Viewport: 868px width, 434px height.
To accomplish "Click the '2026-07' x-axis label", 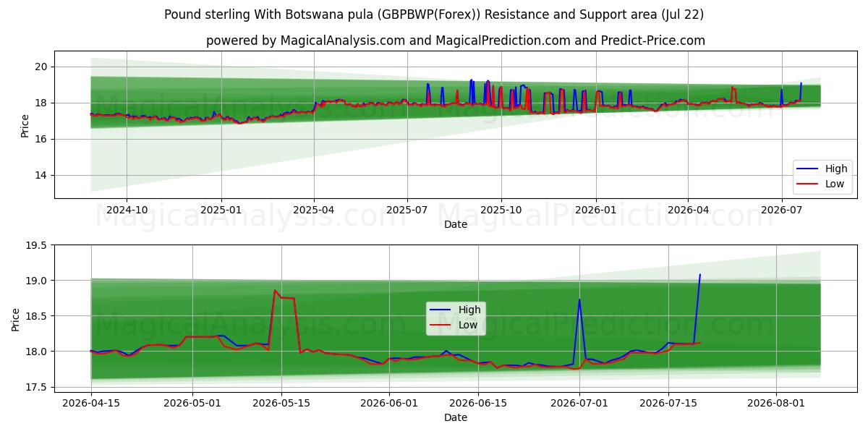I will (x=781, y=210).
